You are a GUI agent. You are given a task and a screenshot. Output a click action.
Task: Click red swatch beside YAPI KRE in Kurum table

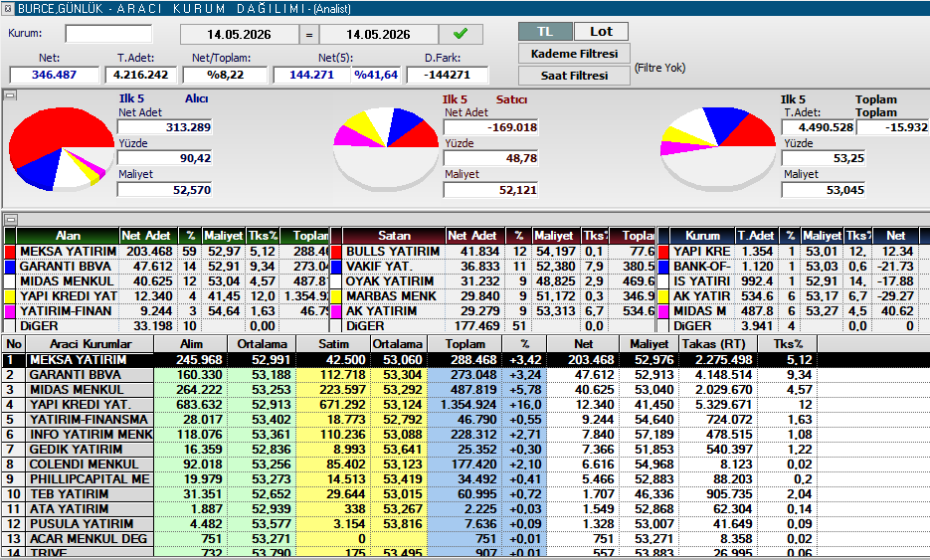663,252
